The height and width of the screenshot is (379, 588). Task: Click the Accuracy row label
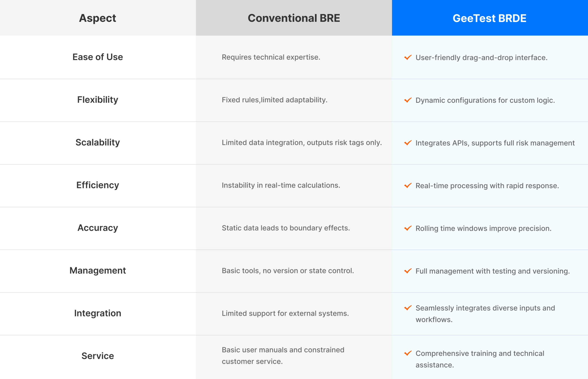tap(98, 228)
